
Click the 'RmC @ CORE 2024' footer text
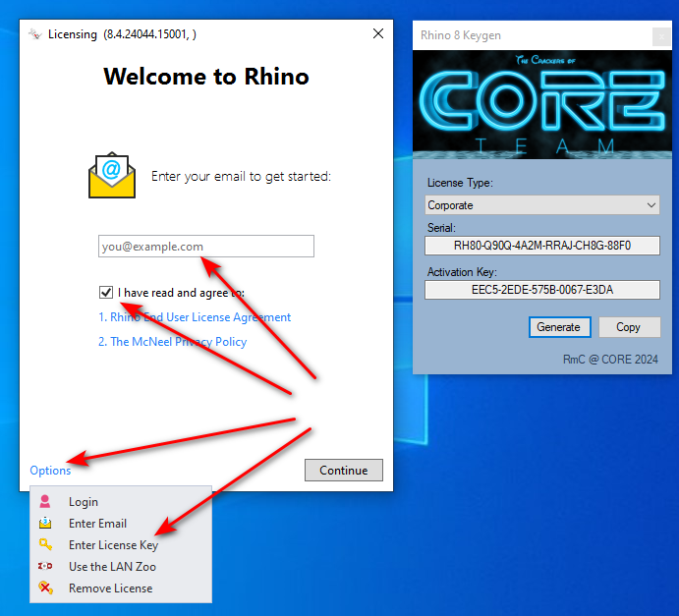[x=610, y=360]
